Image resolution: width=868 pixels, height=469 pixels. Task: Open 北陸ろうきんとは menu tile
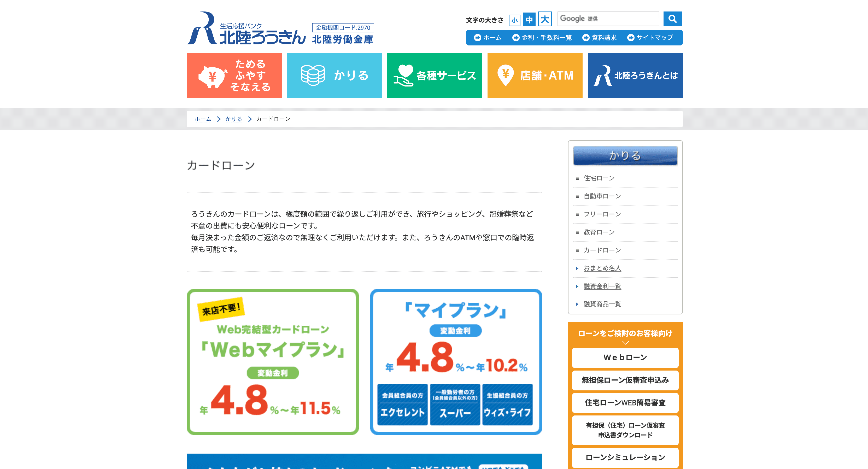[x=635, y=75]
